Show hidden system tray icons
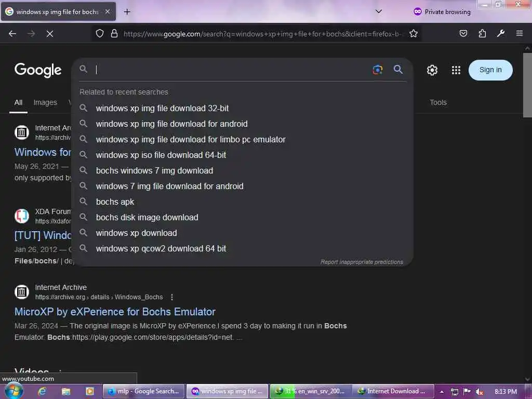Image resolution: width=532 pixels, height=399 pixels. tap(442, 392)
